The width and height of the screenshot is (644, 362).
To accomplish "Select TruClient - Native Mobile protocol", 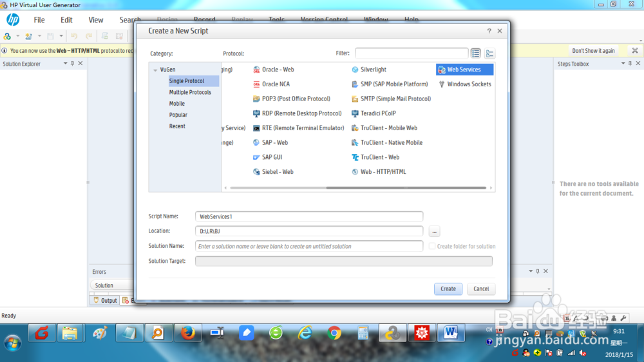I will [x=387, y=142].
